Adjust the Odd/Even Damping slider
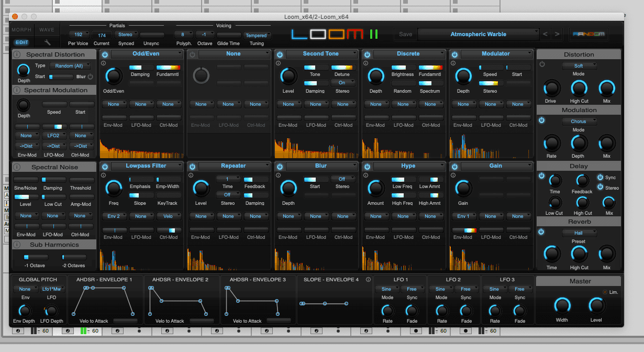The image size is (644, 352). pyautogui.click(x=141, y=68)
